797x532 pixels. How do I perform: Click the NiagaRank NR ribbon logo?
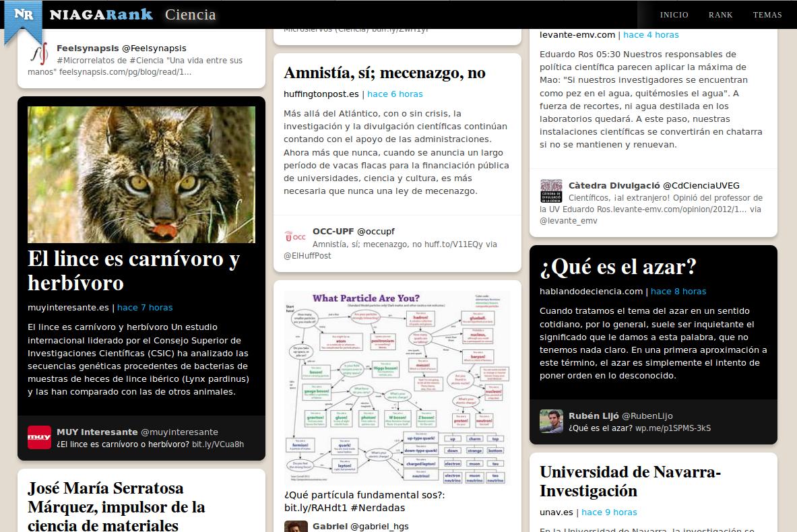(x=23, y=19)
